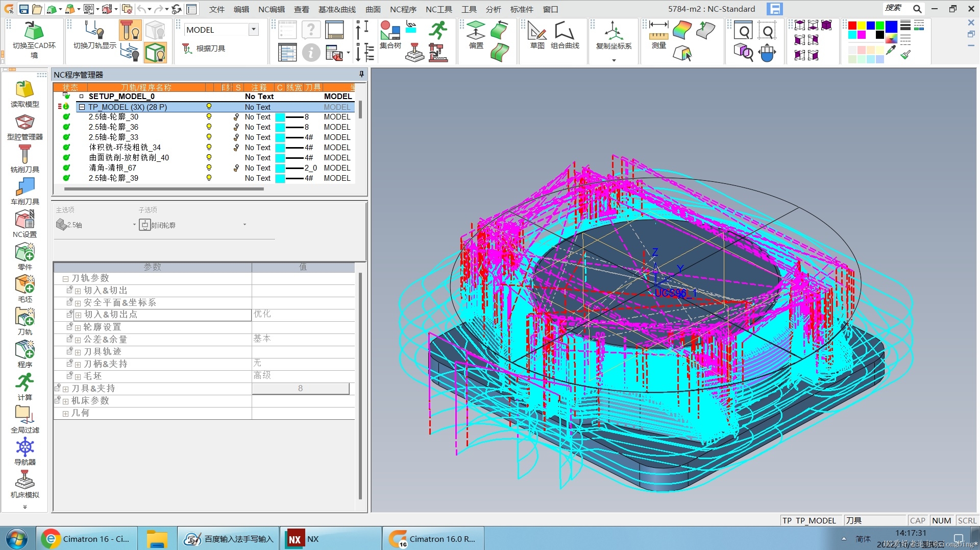Image resolution: width=980 pixels, height=550 pixels.
Task: Open the 导航器 icon
Action: point(24,448)
